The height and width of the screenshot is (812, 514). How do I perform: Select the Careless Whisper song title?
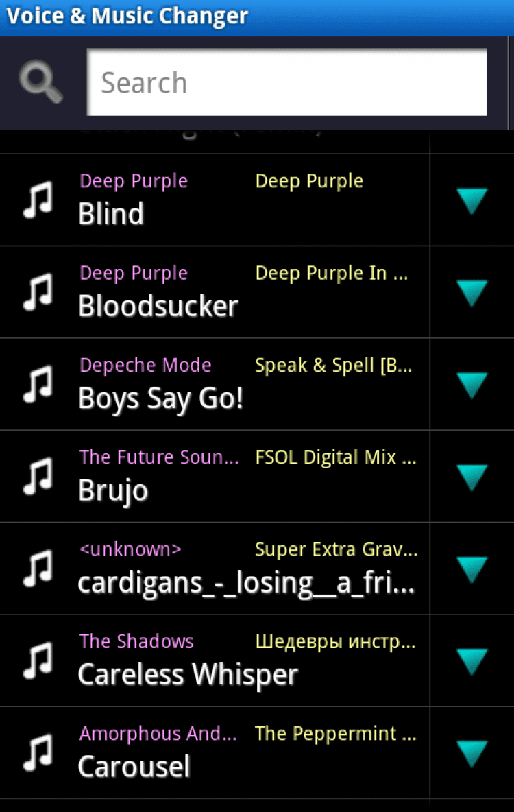(188, 675)
